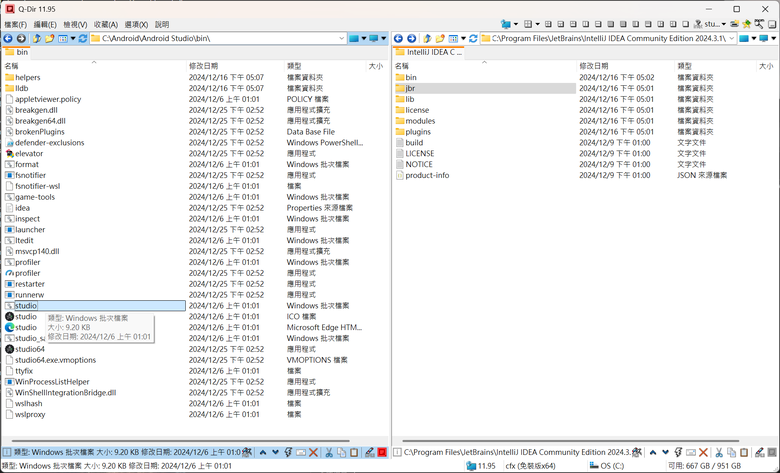Click the left pane address path field
The height and width of the screenshot is (473, 780).
click(x=218, y=38)
